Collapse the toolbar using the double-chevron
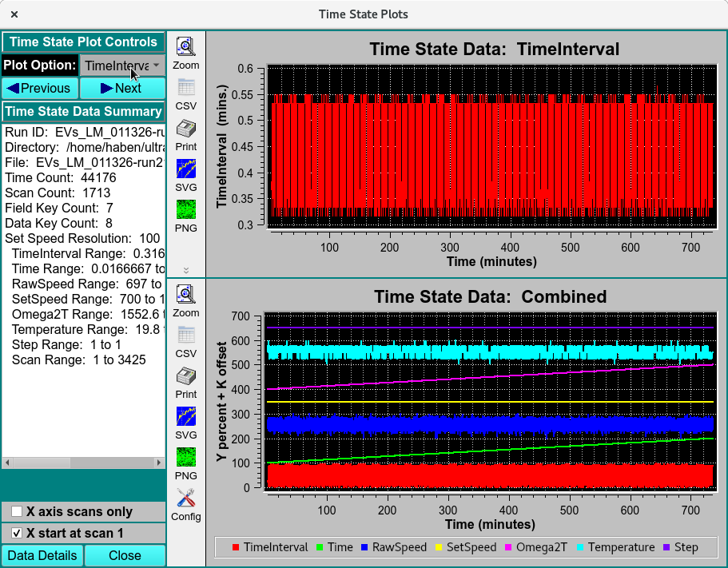Viewport: 728px width, 568px height. click(x=185, y=270)
